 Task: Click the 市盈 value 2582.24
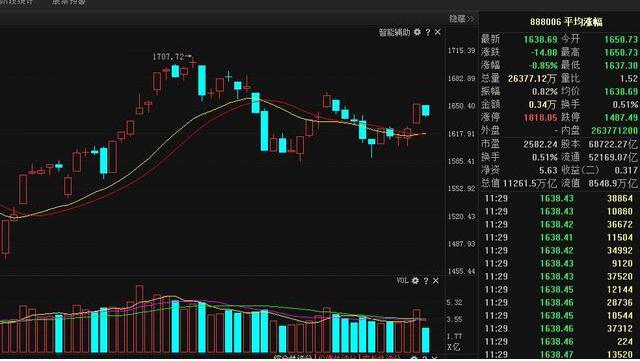[540, 144]
